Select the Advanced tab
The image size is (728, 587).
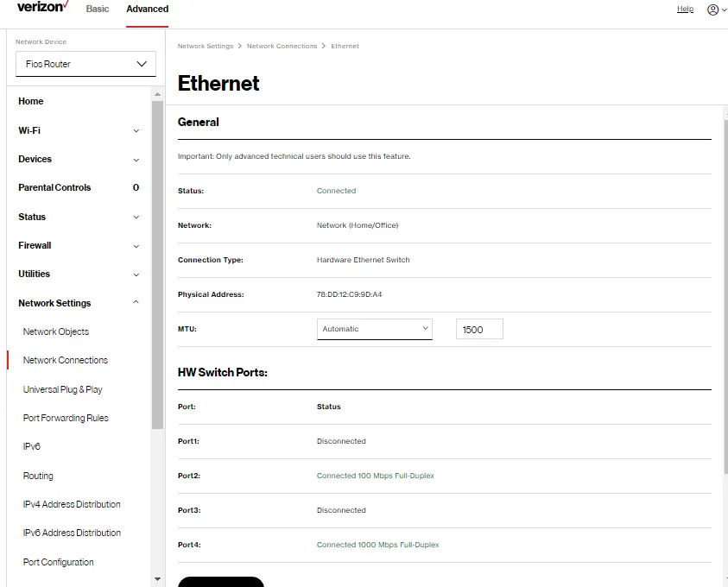pyautogui.click(x=146, y=9)
